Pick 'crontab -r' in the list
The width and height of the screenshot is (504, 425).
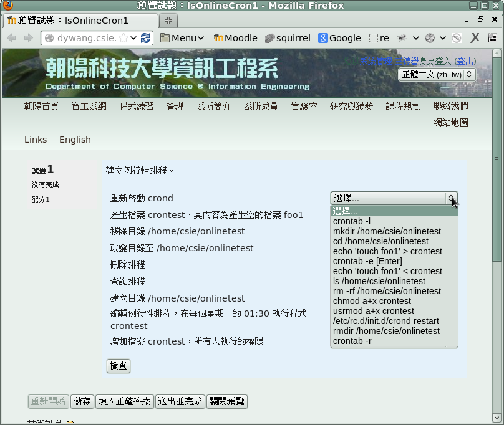pos(352,341)
